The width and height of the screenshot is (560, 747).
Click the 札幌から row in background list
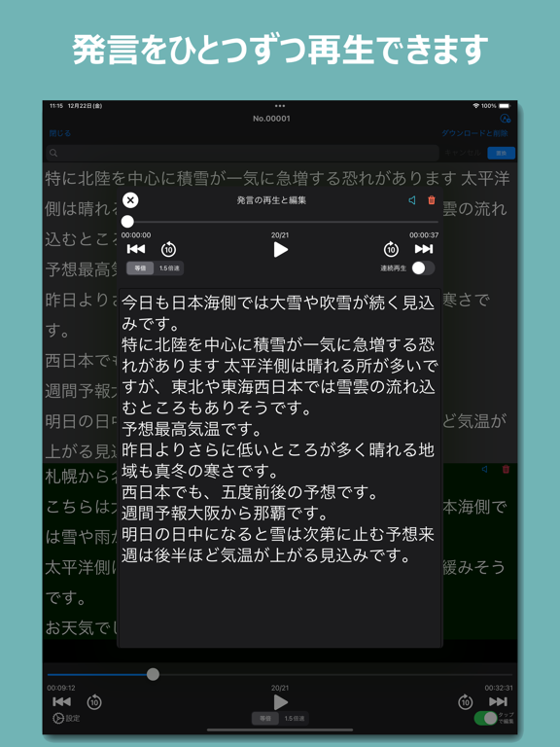(82, 476)
